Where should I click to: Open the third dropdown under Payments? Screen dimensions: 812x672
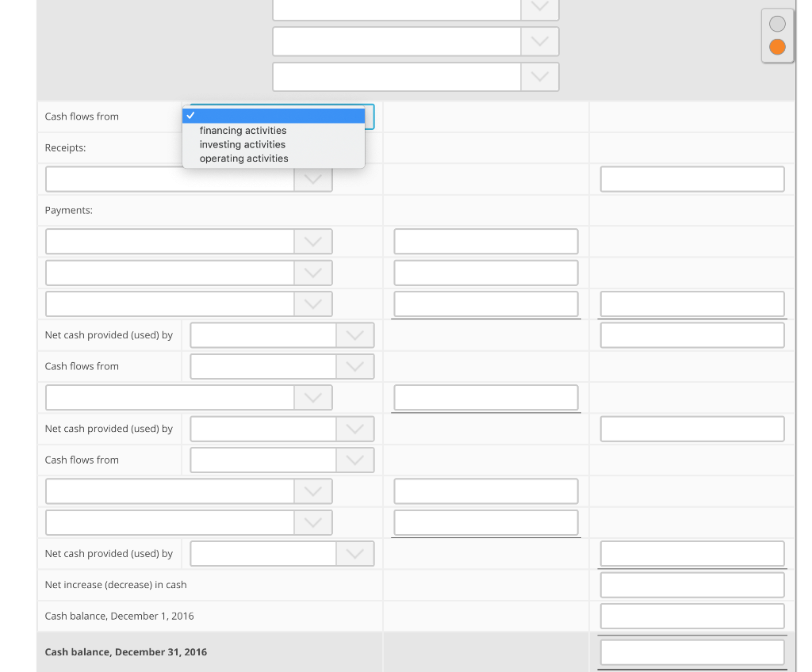click(x=189, y=304)
